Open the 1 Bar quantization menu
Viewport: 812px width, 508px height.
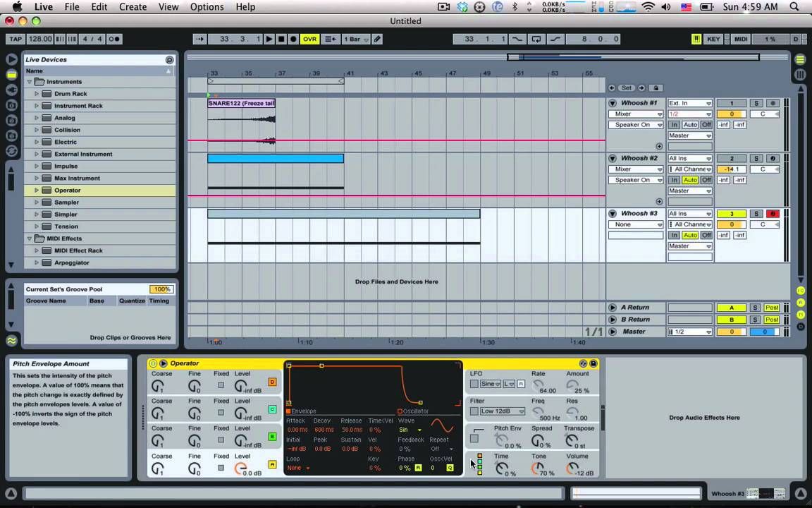tap(356, 39)
